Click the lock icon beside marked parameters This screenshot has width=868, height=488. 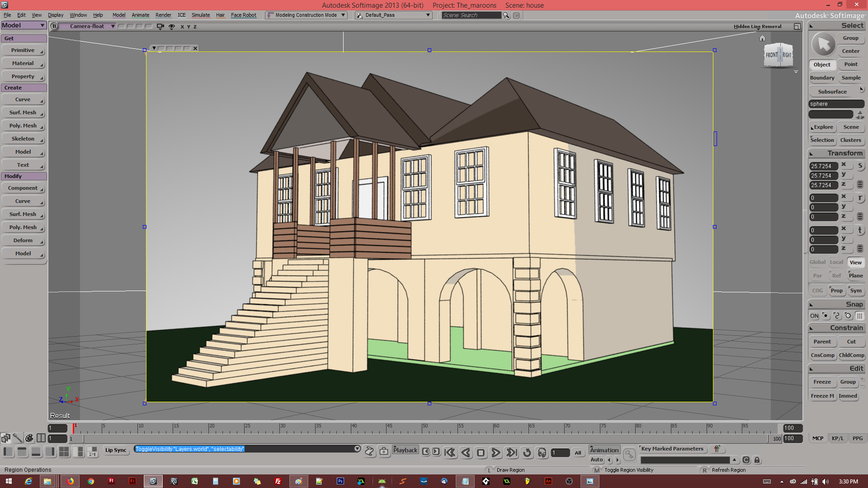tap(757, 460)
